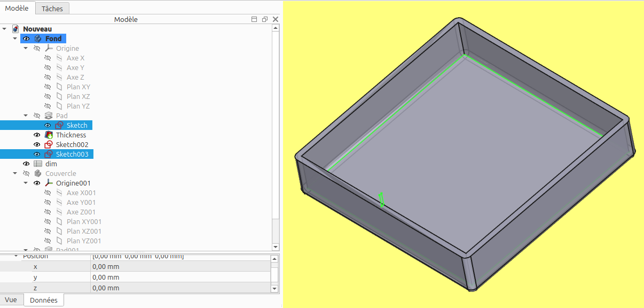The image size is (644, 308).
Task: Collapse the Origine group
Action: (26, 48)
